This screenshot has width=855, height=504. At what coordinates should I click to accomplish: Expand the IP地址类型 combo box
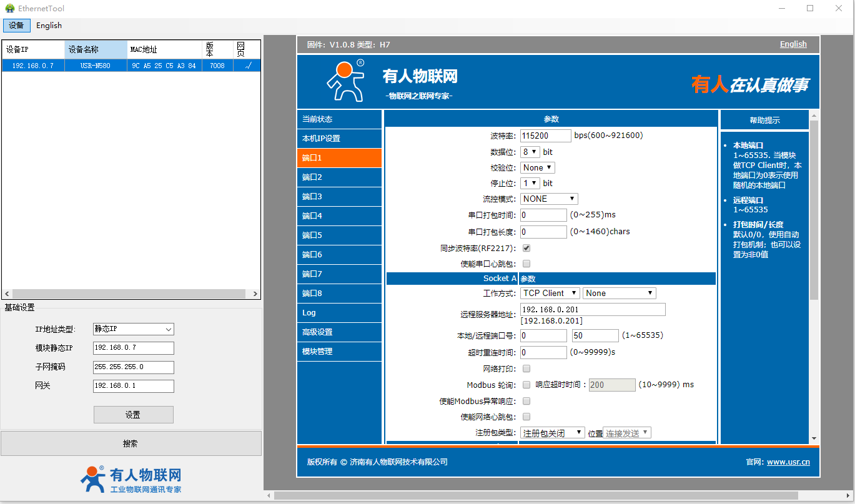[x=133, y=329]
